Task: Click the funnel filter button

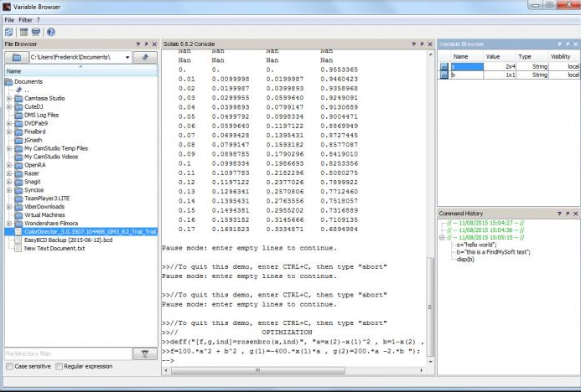Action: click(145, 353)
